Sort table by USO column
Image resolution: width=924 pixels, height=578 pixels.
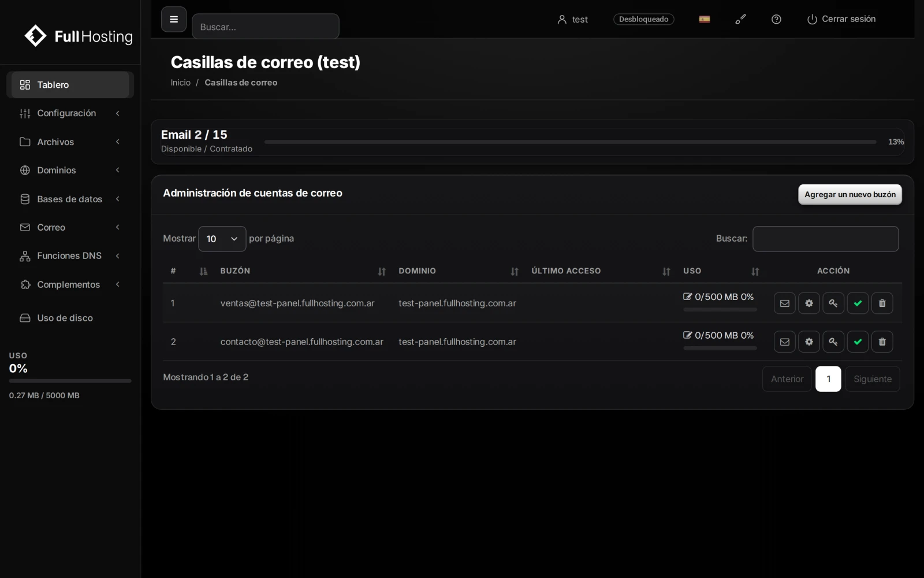721,271
